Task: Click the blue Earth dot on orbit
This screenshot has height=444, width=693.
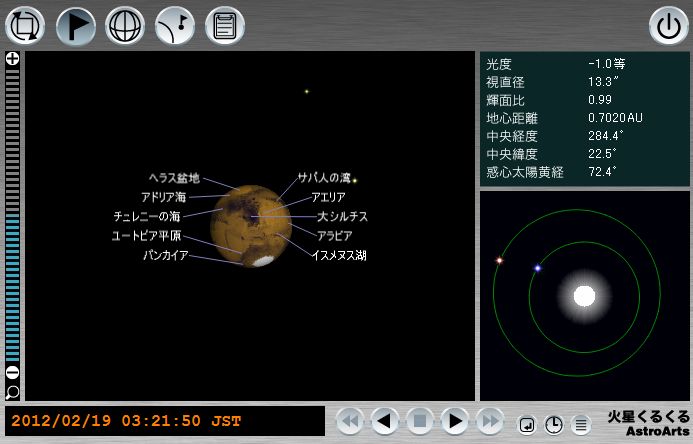Action: tap(538, 268)
